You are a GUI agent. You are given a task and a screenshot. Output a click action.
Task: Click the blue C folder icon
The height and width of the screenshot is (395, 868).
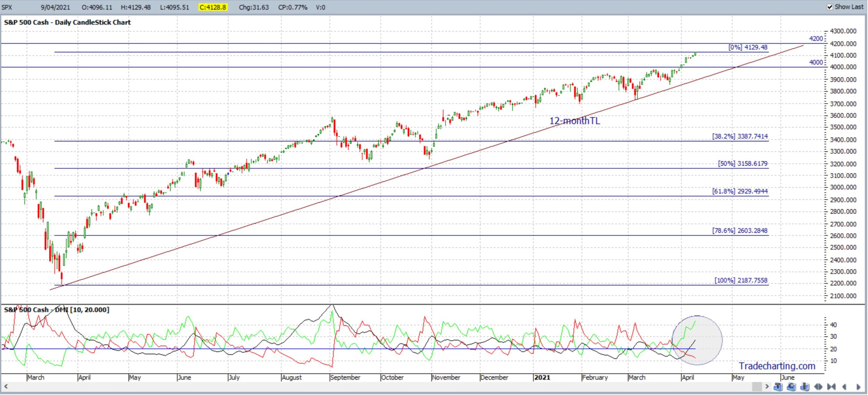click(791, 387)
